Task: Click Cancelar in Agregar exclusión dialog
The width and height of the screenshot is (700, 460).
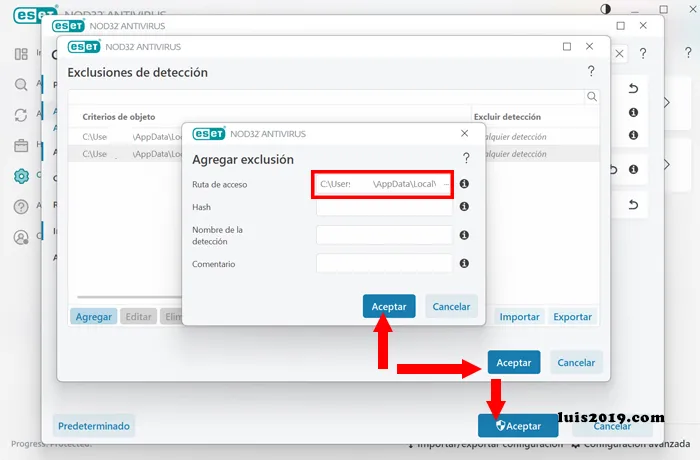Action: pyautogui.click(x=451, y=306)
